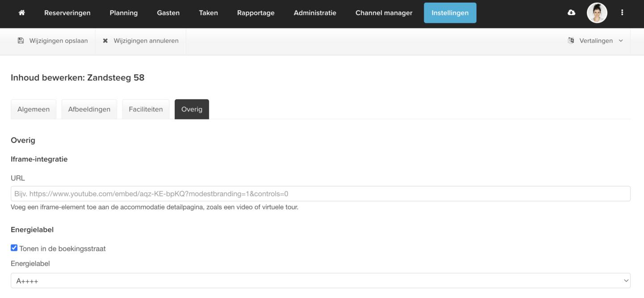Click the Instellingen button

point(450,13)
